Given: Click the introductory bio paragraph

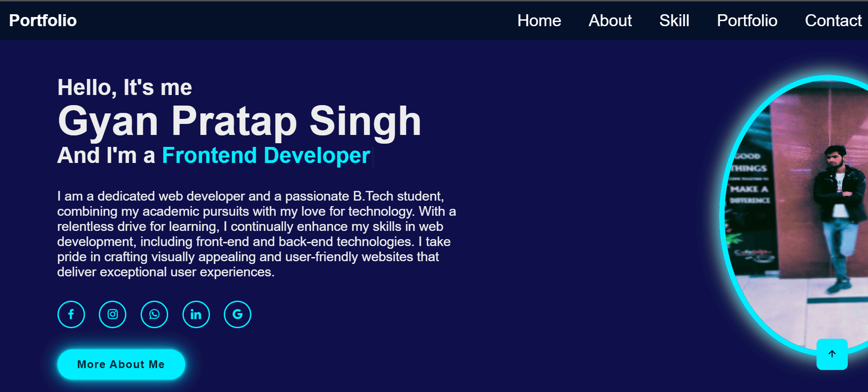Looking at the screenshot, I should point(256,234).
